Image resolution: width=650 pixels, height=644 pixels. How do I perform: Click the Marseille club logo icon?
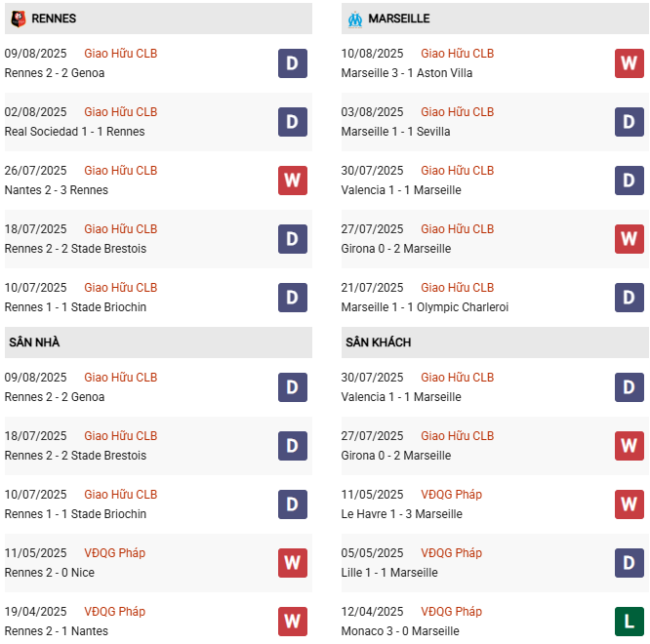354,19
